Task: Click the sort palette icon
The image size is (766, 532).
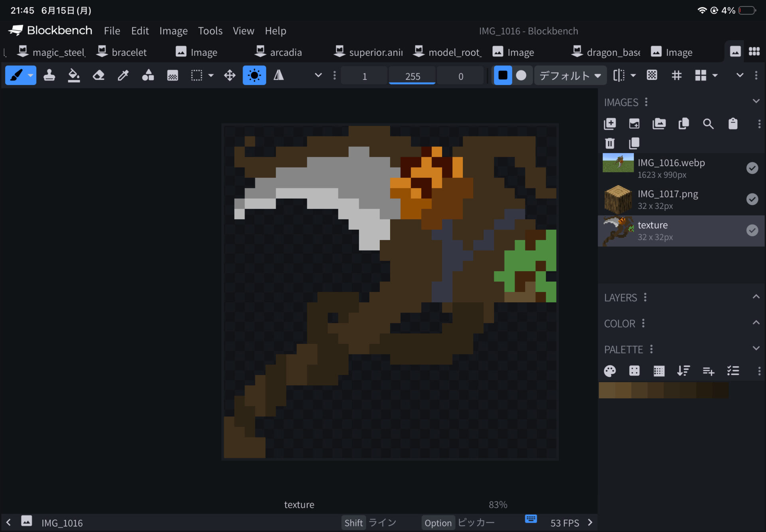Action: (x=683, y=371)
